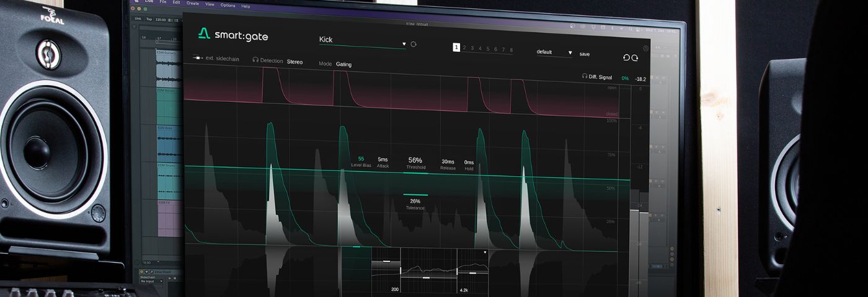Select state slot 2

click(464, 48)
